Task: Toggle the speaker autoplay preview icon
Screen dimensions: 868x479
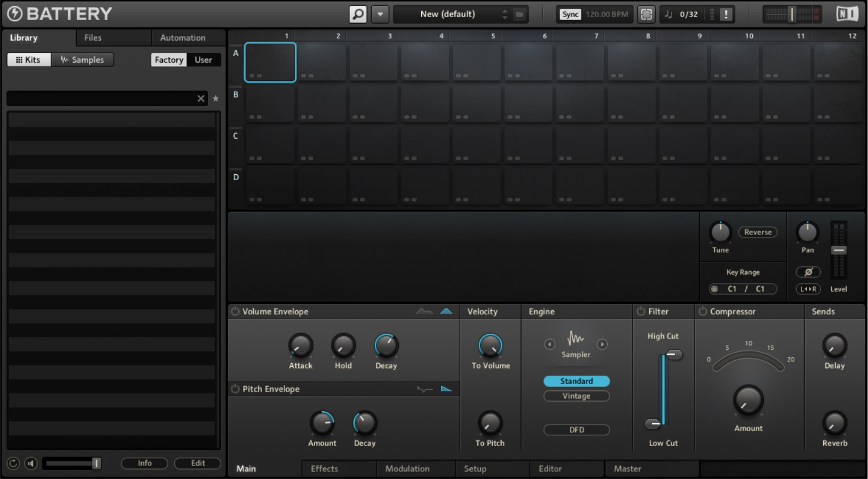Action: point(31,464)
